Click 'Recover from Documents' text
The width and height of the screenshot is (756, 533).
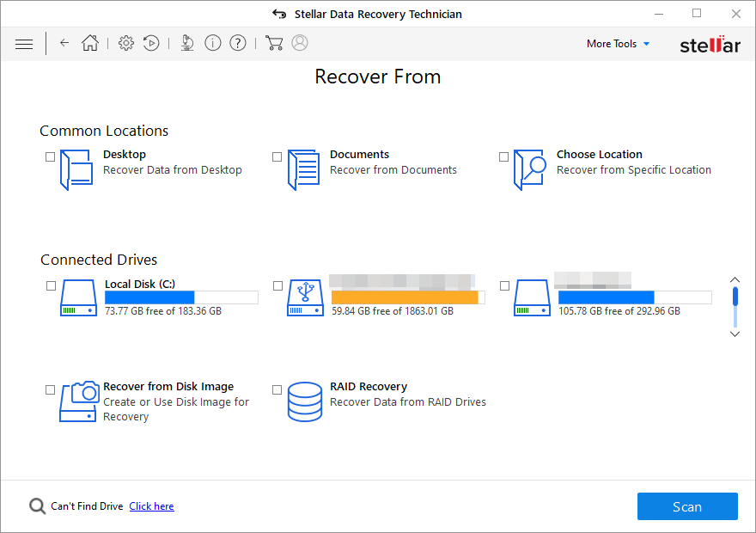click(393, 170)
